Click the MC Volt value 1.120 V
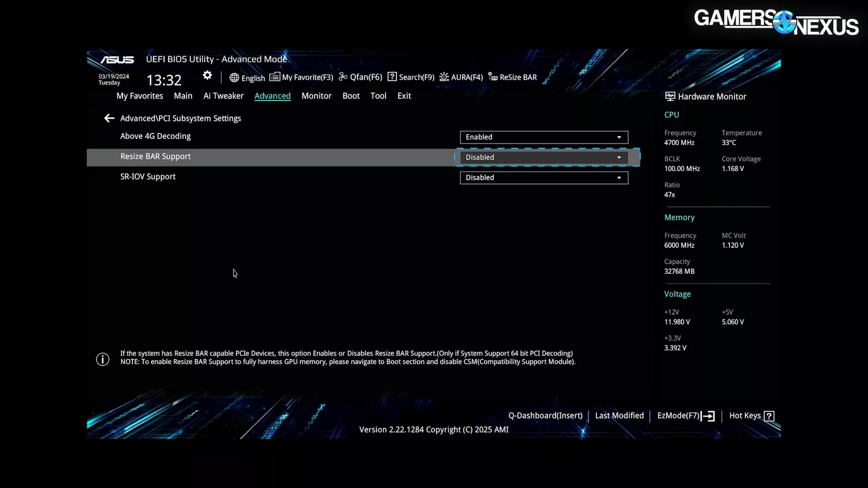 (x=732, y=245)
